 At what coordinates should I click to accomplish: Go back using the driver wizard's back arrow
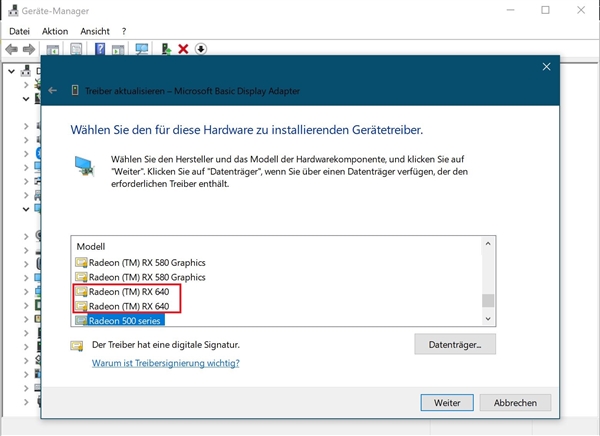(54, 91)
